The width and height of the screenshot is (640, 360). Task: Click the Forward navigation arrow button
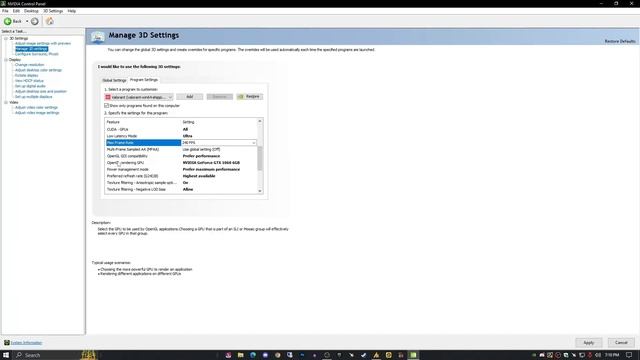(x=35, y=21)
